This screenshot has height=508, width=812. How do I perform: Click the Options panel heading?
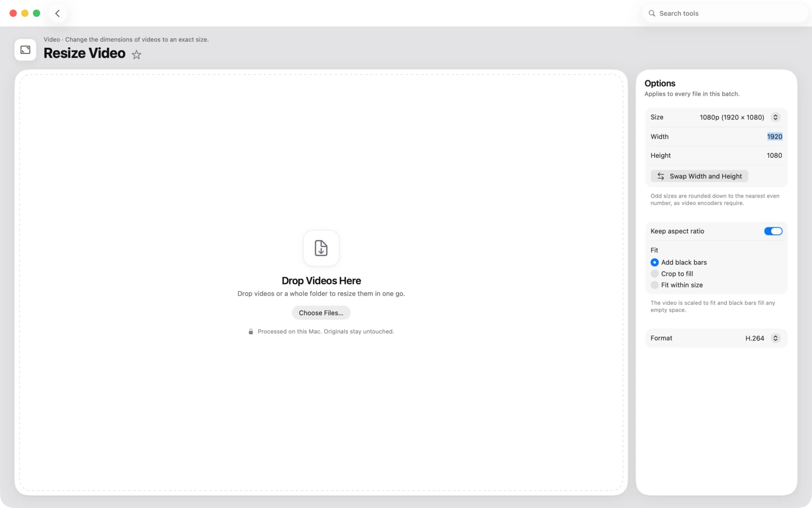pos(660,83)
